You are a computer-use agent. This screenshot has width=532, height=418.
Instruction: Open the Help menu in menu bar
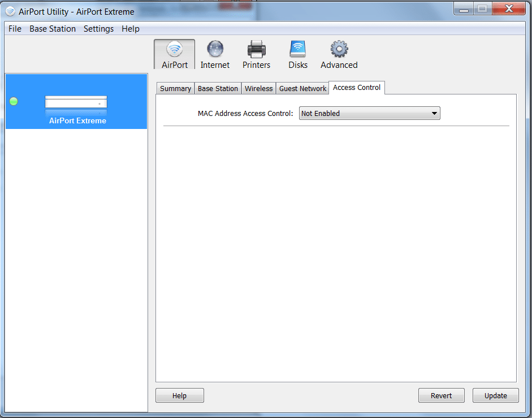point(131,29)
